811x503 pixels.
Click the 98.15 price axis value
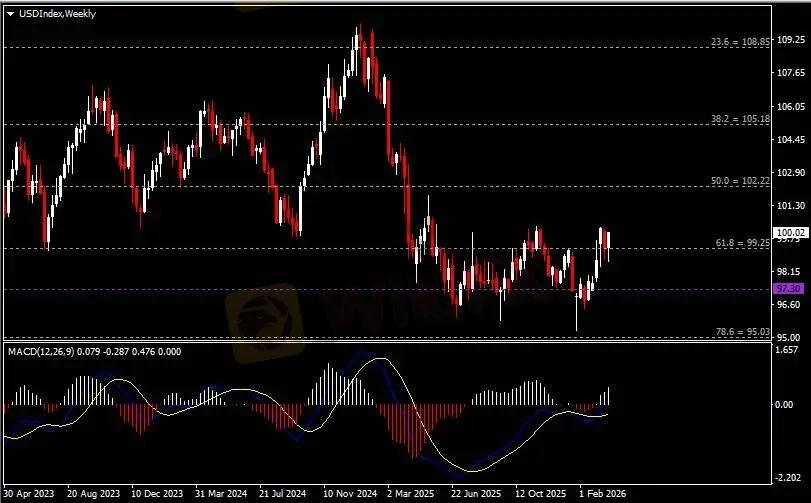[789, 271]
